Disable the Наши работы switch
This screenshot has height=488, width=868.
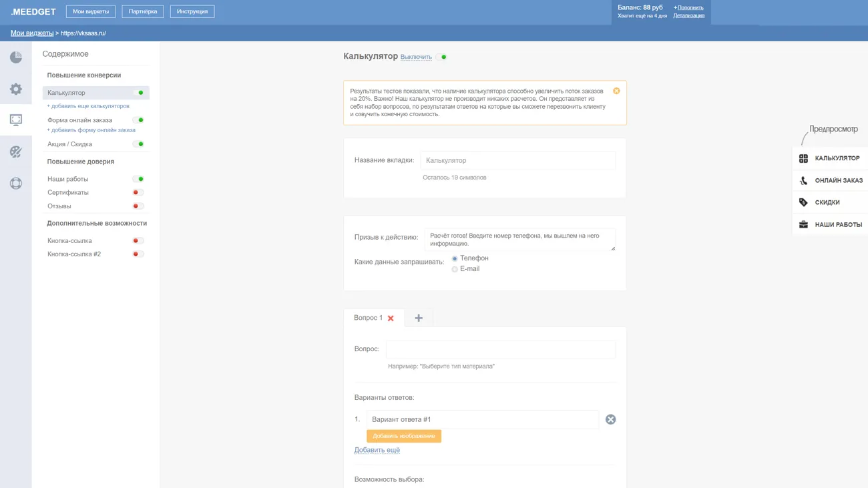click(x=138, y=179)
